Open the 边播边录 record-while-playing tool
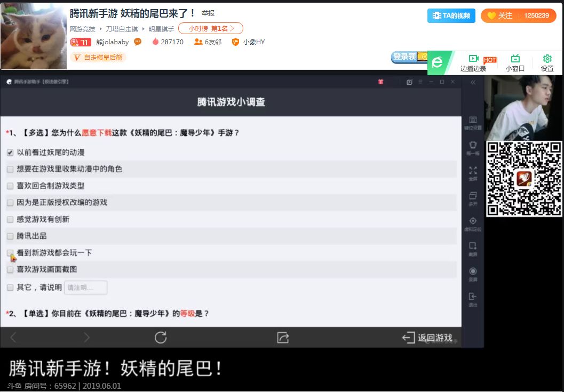The image size is (564, 392). 473,63
